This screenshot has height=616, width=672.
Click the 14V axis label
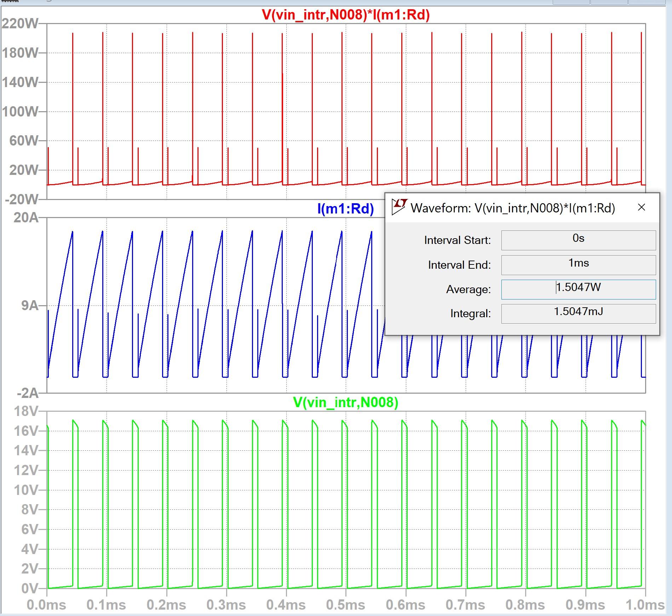pos(26,451)
